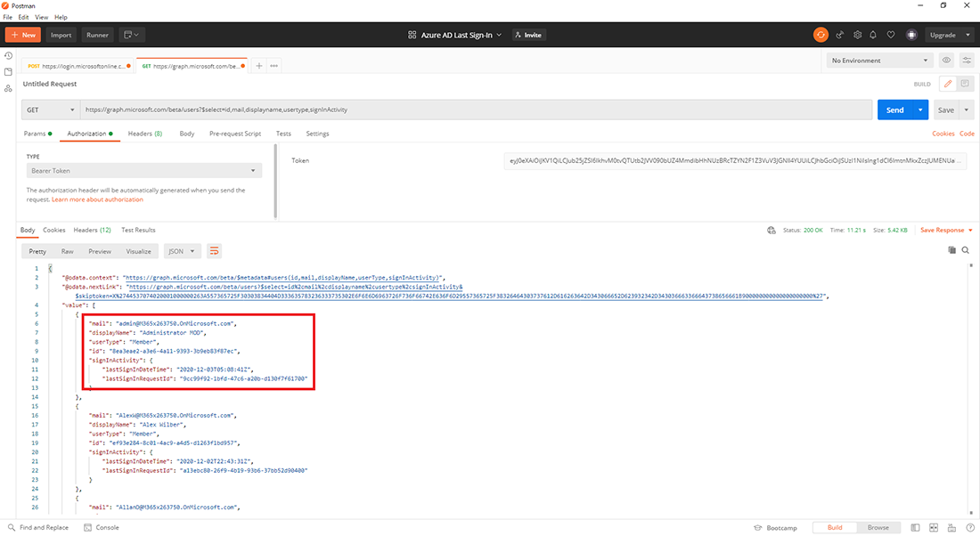This screenshot has height=536, width=980.
Task: Open the Bearer Token type dropdown
Action: (x=143, y=171)
